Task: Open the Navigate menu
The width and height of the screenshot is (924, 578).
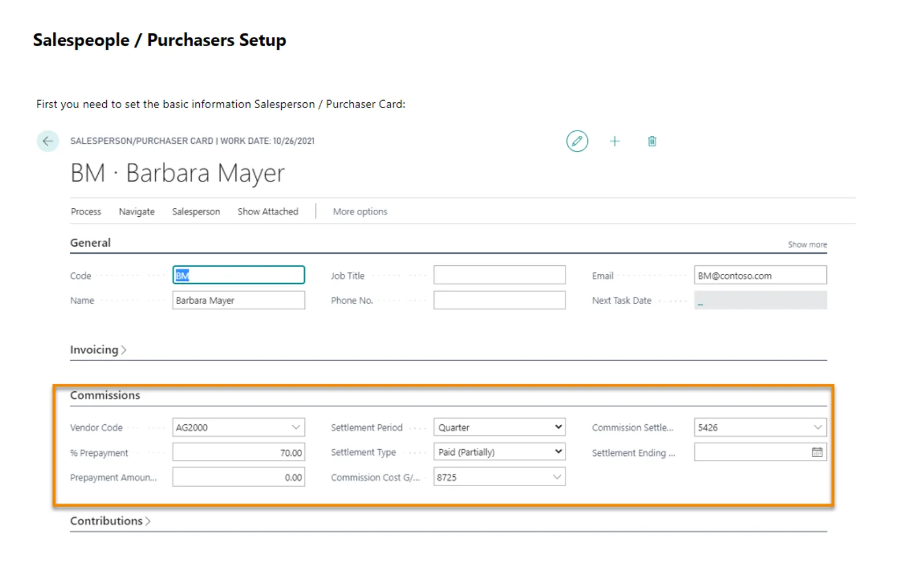Action: [x=137, y=212]
